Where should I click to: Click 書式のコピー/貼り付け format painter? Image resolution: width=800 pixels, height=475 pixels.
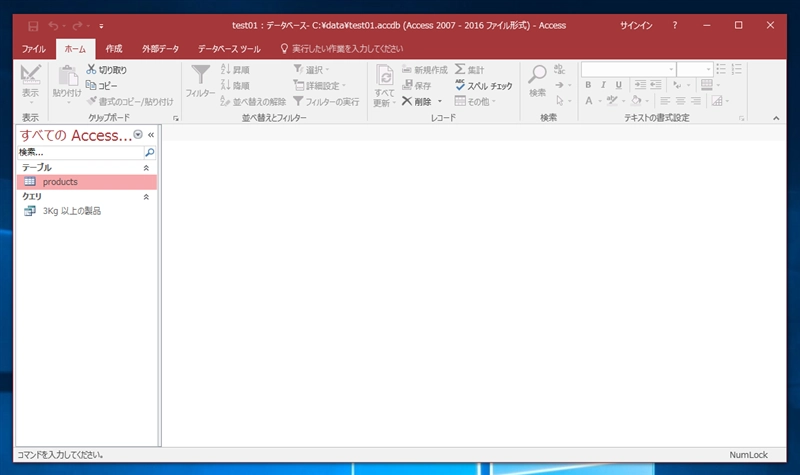click(130, 102)
